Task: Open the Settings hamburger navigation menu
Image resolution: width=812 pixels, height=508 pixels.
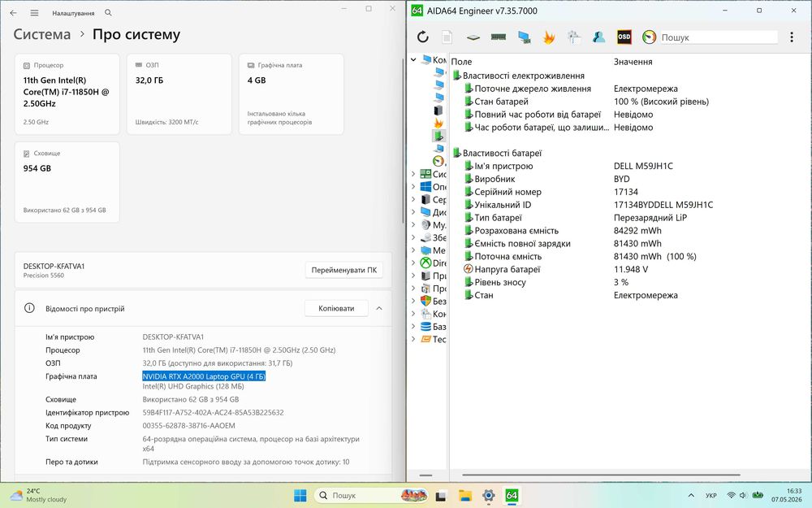Action: point(34,12)
